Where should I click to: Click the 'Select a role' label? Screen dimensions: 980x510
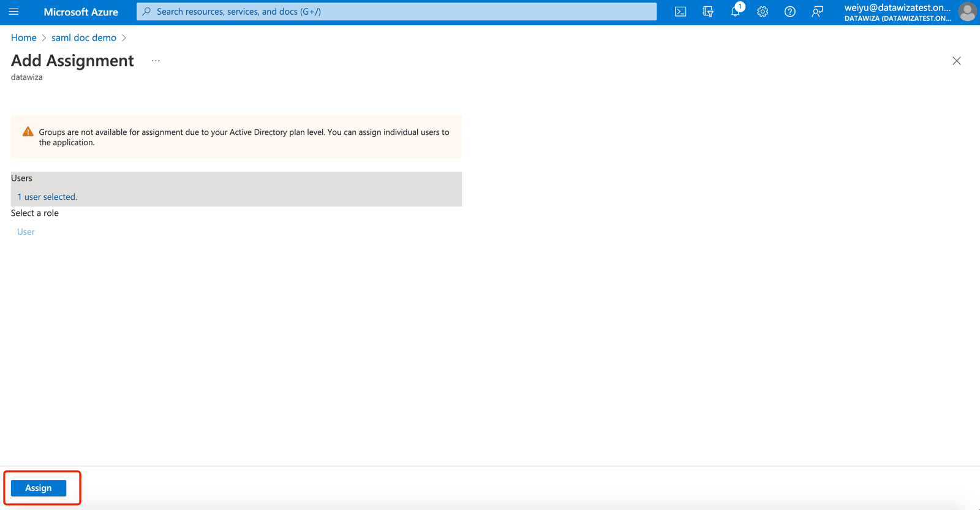(35, 213)
